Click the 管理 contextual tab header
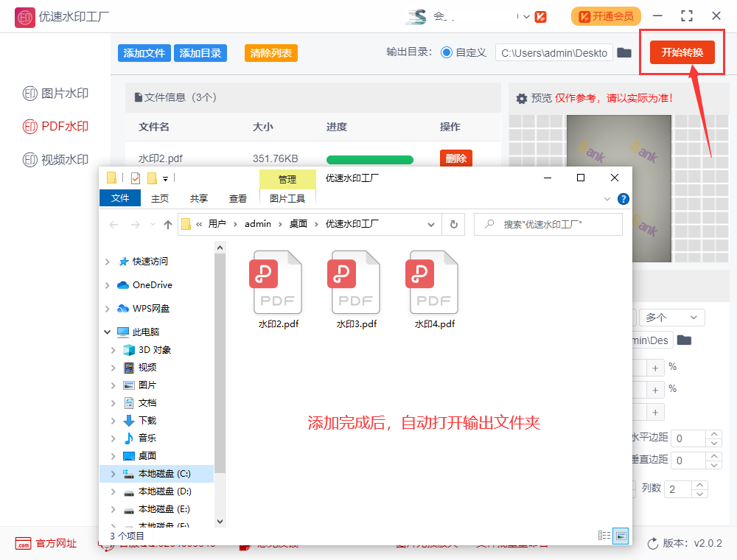The image size is (737, 560). coord(287,180)
